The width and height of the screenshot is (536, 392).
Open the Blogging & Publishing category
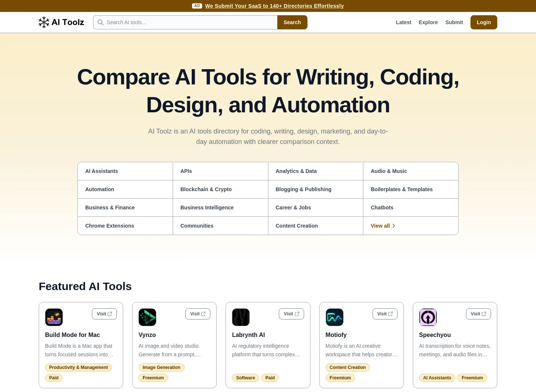[x=316, y=189]
